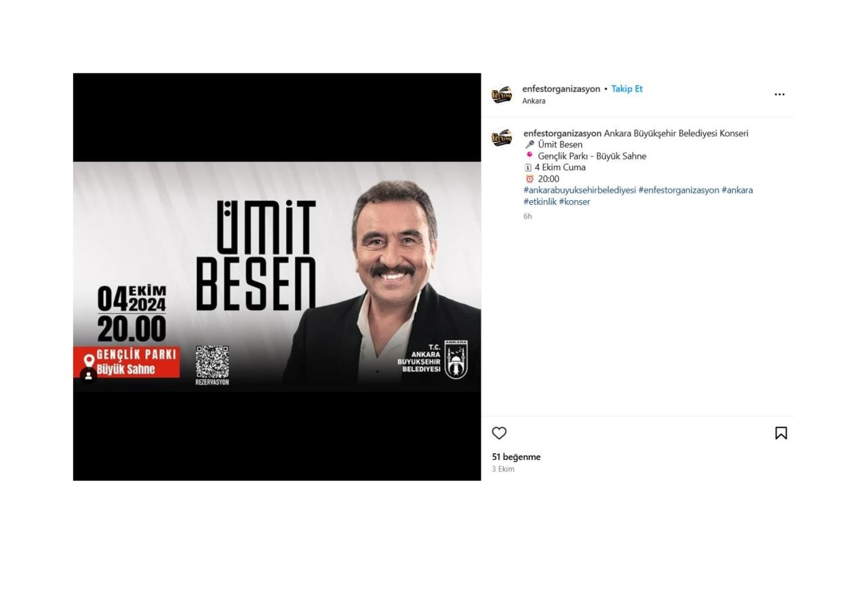Show tagged people icon on the photo
This screenshot has width=868, height=614.
click(88, 375)
